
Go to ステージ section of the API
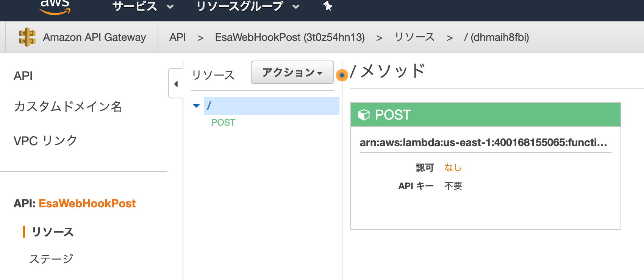click(51, 259)
